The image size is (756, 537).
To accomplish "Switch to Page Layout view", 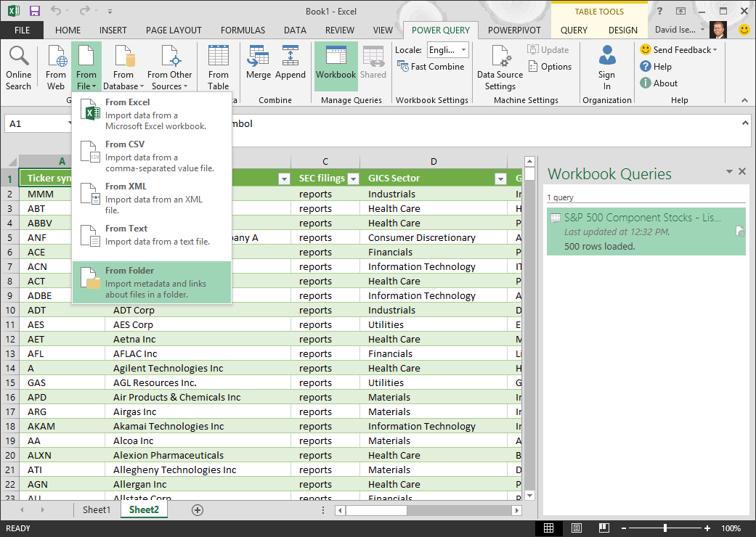I will point(577,528).
